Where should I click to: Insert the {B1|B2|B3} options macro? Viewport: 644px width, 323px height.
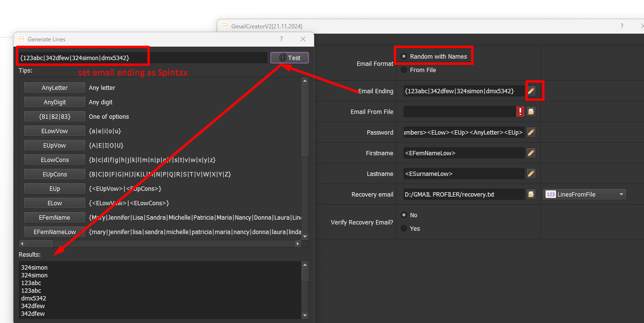55,117
